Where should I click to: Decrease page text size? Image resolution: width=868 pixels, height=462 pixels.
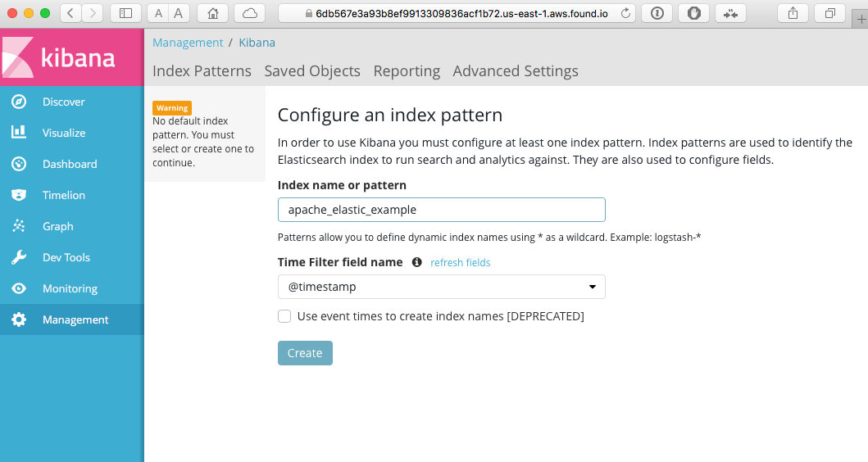pyautogui.click(x=158, y=13)
